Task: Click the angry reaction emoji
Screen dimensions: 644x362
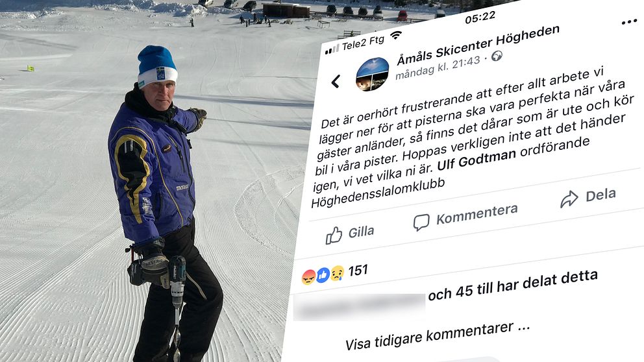Action: (x=309, y=278)
